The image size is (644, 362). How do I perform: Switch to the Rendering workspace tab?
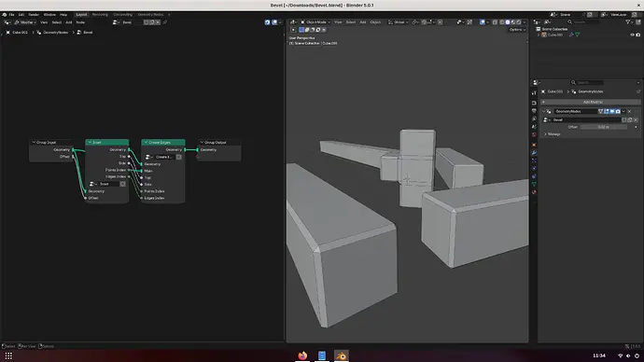(x=100, y=14)
